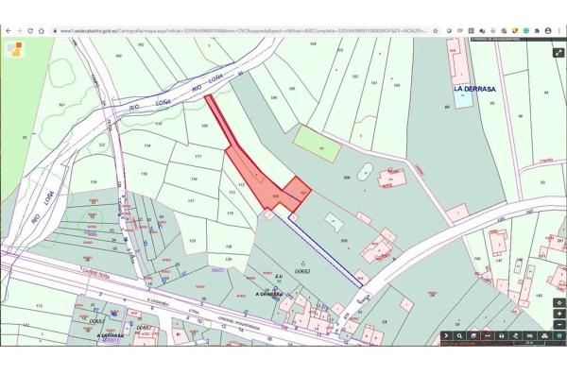Center map with the locate button
The height and width of the screenshot is (392, 567).
point(559,302)
